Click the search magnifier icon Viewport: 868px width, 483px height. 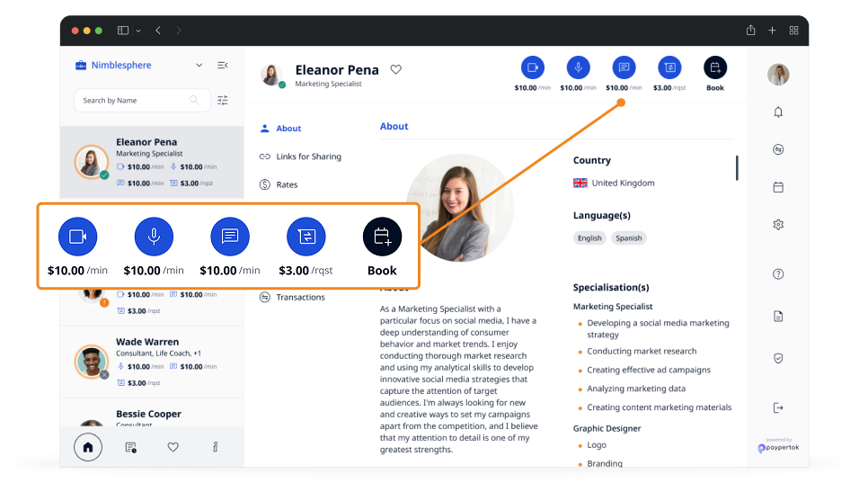point(194,100)
